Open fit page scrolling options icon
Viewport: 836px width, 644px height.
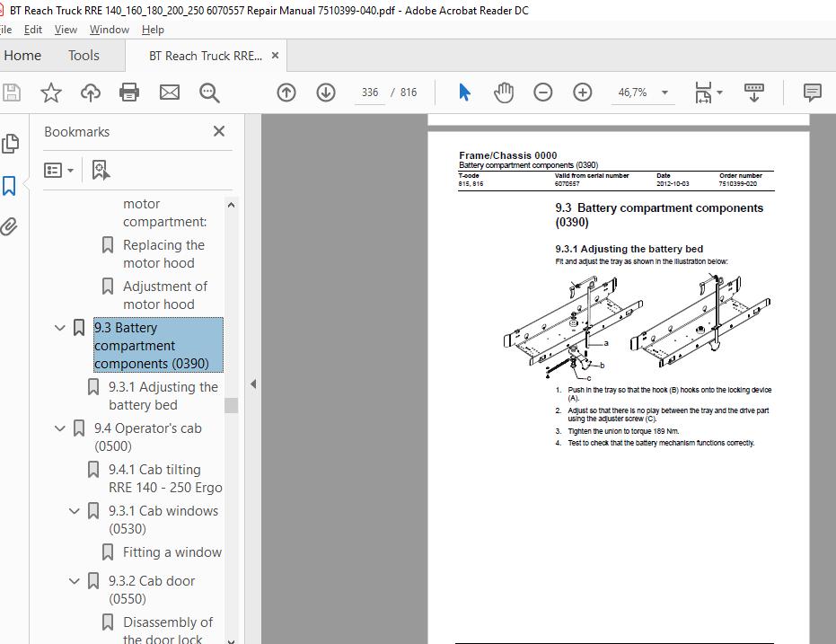click(x=708, y=93)
